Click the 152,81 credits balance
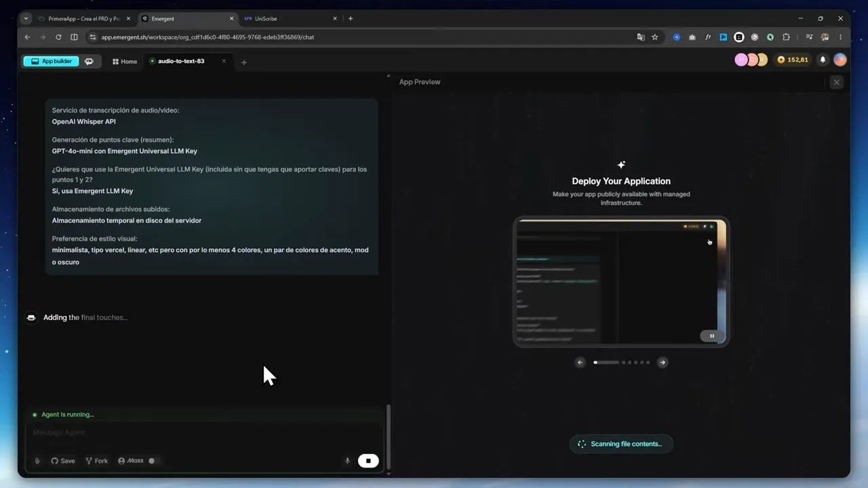868x488 pixels. click(793, 60)
